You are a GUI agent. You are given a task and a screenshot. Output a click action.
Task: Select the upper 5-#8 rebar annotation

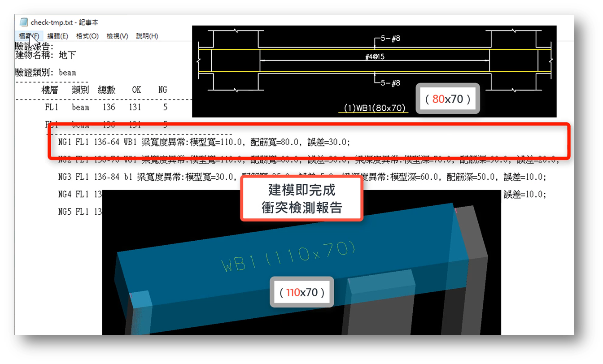[390, 39]
